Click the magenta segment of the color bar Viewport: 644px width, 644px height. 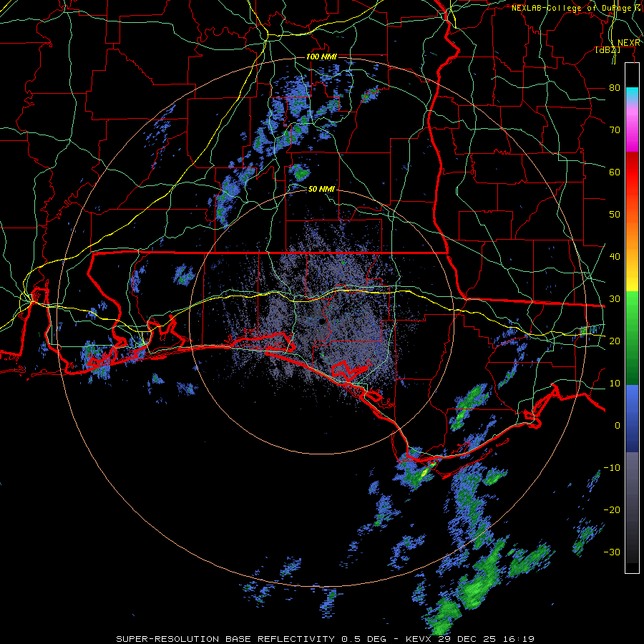(632, 135)
